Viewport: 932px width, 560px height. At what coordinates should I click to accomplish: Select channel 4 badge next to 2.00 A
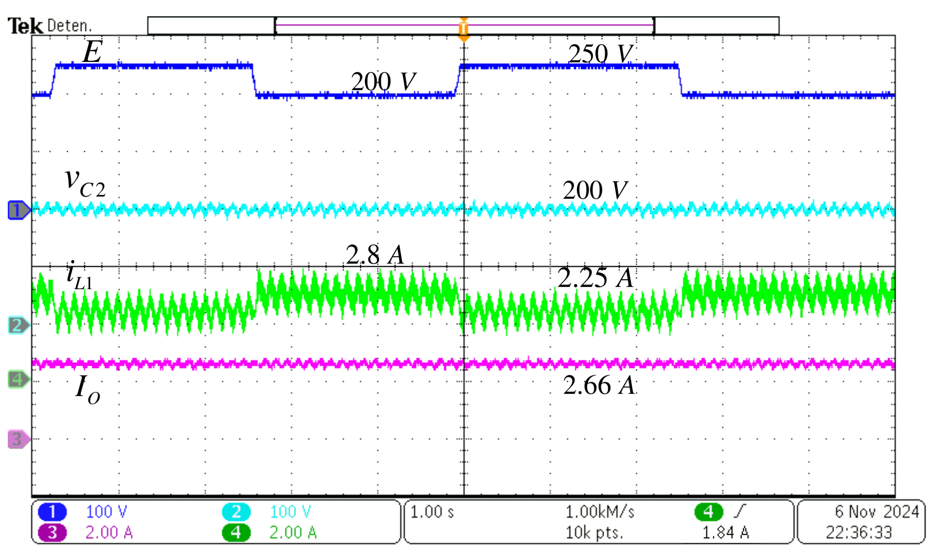tap(236, 533)
